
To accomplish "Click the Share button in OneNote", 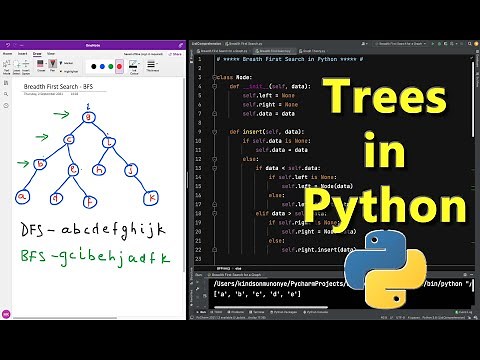I will [176, 54].
